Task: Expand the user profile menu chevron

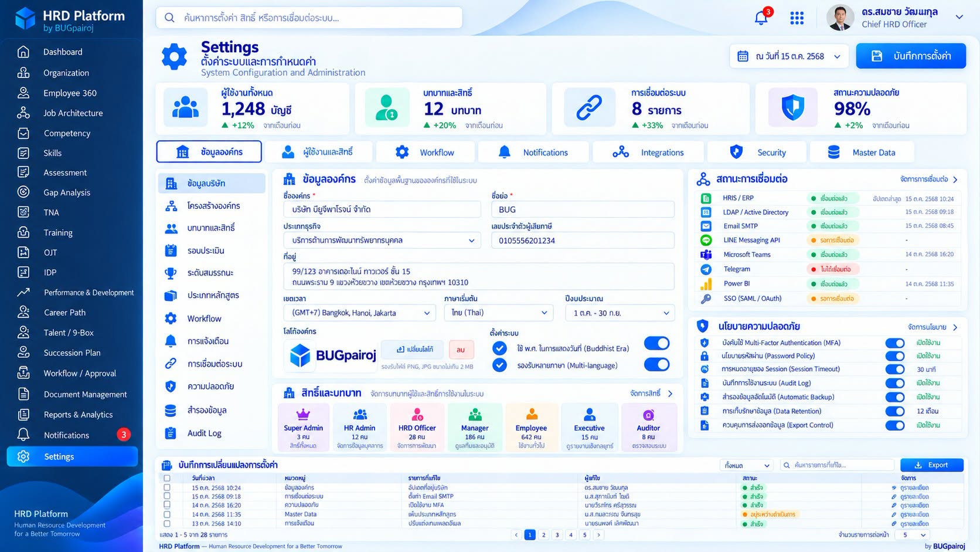Action: (x=959, y=17)
